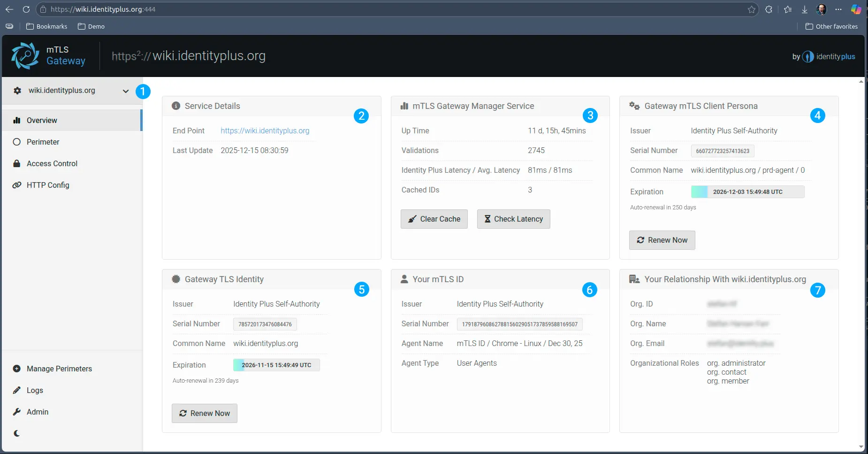Click the Admin wrench icon
The height and width of the screenshot is (454, 868).
pos(17,412)
